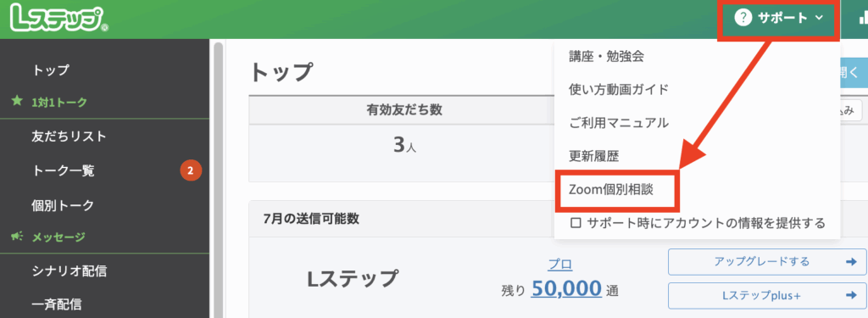
Task: Open 使い方動画ガイド from the menu
Action: coord(618,89)
